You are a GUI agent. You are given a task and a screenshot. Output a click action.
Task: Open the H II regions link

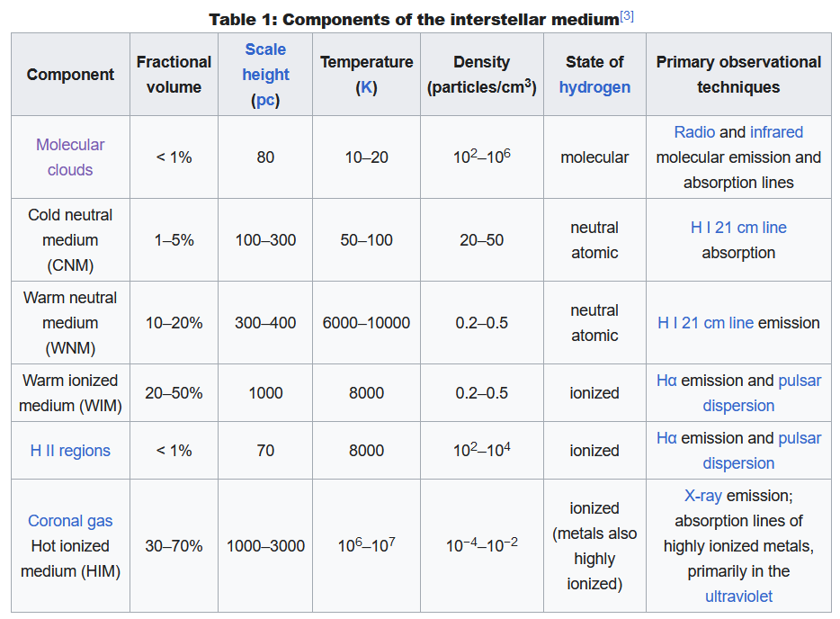pyautogui.click(x=70, y=451)
